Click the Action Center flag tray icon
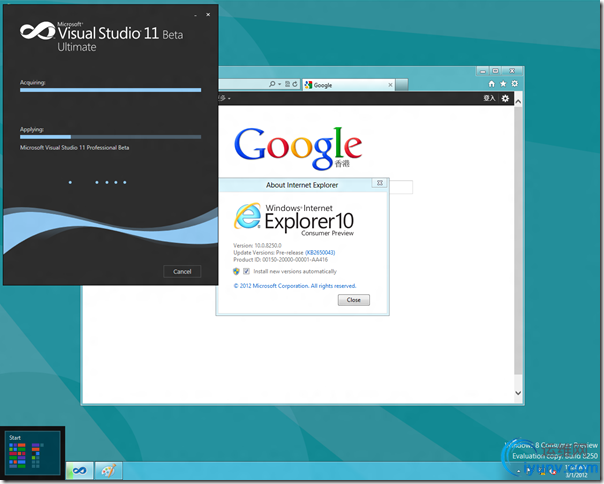 (x=530, y=471)
